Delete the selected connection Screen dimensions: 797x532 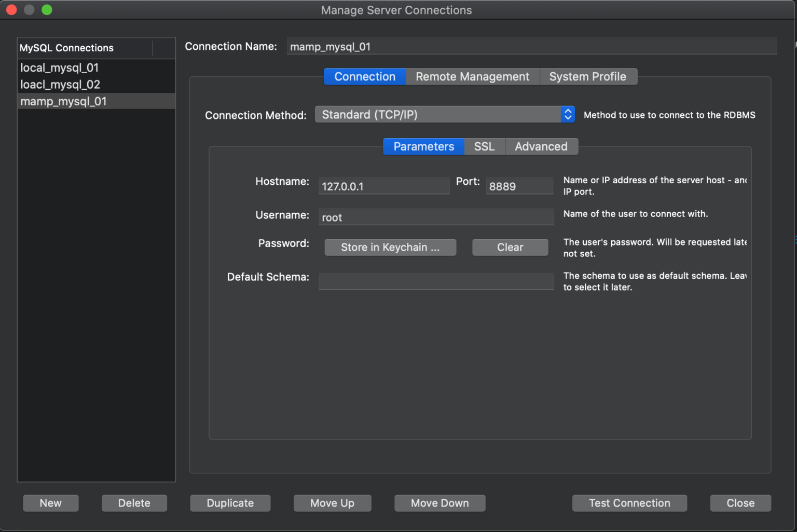point(134,503)
